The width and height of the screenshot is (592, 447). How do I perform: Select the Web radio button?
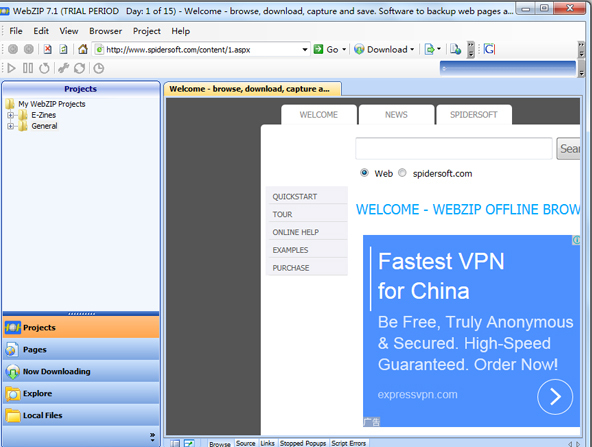pyautogui.click(x=364, y=173)
